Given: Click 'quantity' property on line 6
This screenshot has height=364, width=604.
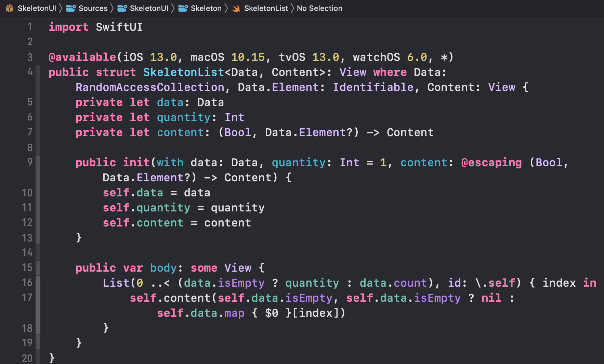Looking at the screenshot, I should (x=184, y=117).
